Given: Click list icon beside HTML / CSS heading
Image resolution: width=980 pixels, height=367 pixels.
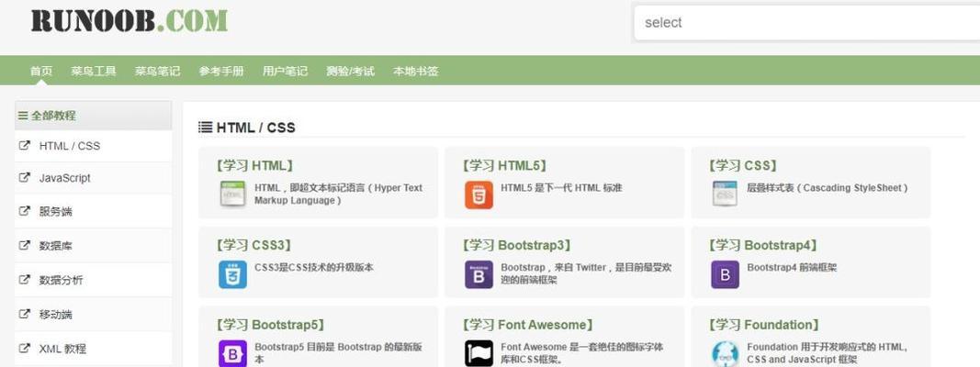Looking at the screenshot, I should coord(205,128).
